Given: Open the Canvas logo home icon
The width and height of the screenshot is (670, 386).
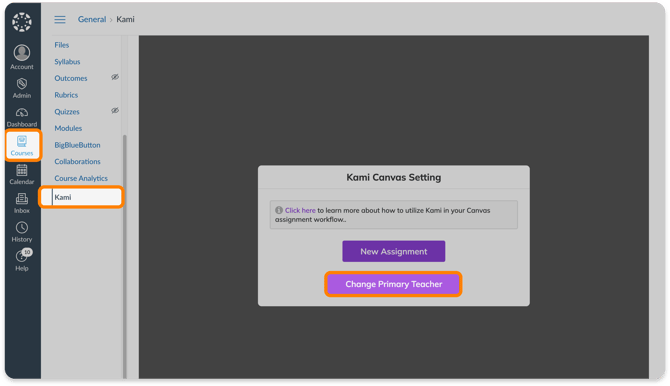Looking at the screenshot, I should [x=22, y=22].
